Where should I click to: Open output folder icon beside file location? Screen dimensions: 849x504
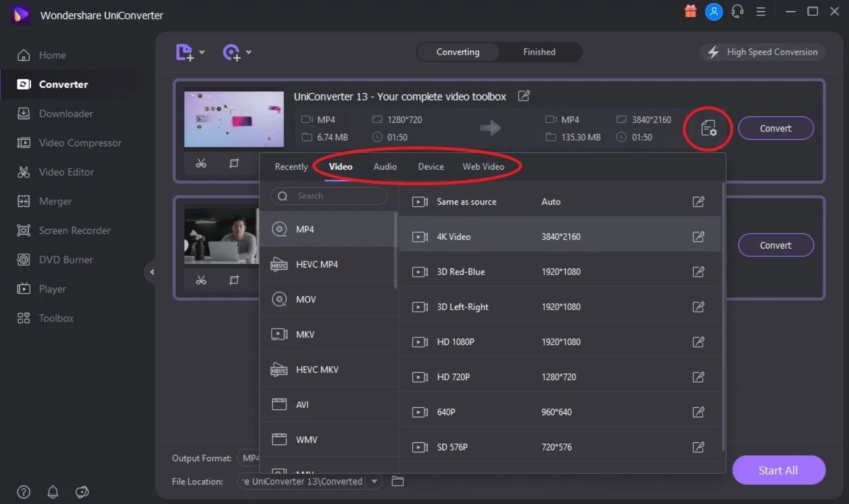point(398,481)
